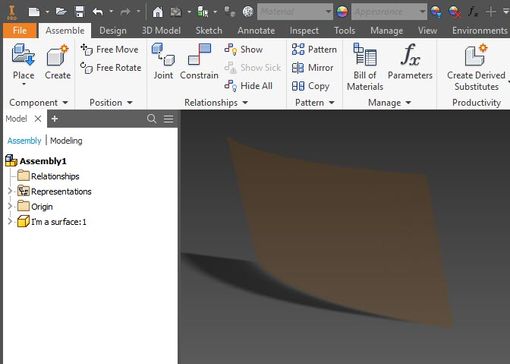510x364 pixels.
Task: Expand the Representations tree node
Action: tap(10, 191)
